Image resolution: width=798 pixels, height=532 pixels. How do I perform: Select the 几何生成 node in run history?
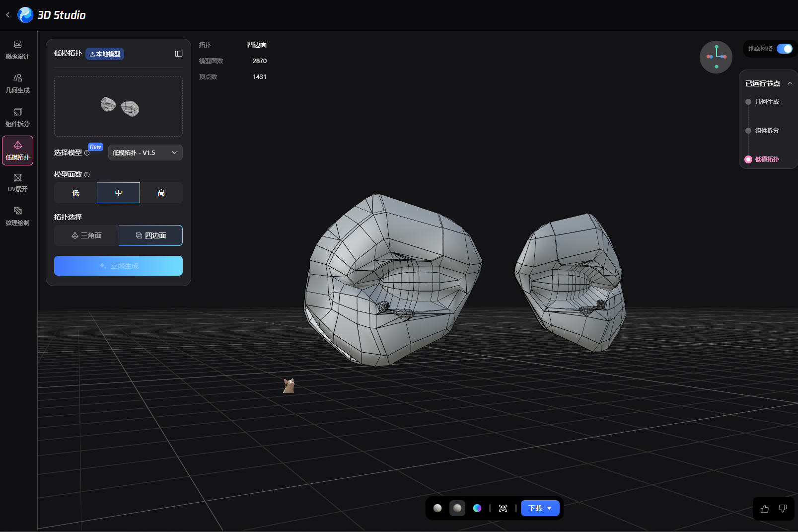click(x=762, y=102)
